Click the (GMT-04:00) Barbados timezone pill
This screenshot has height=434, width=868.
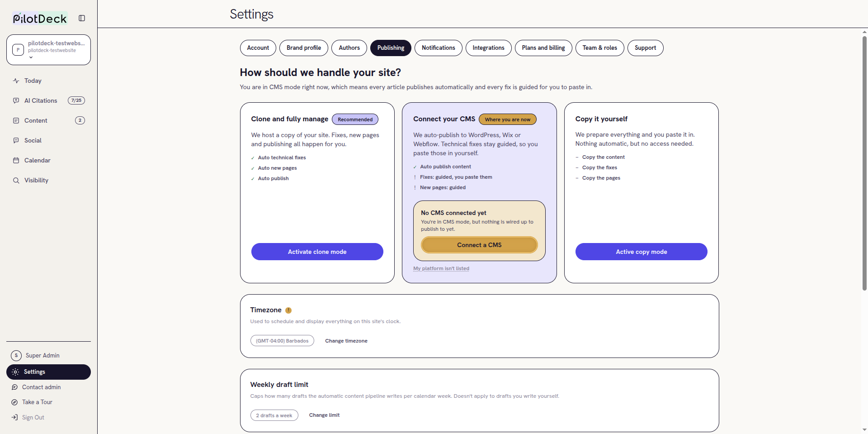tap(282, 341)
